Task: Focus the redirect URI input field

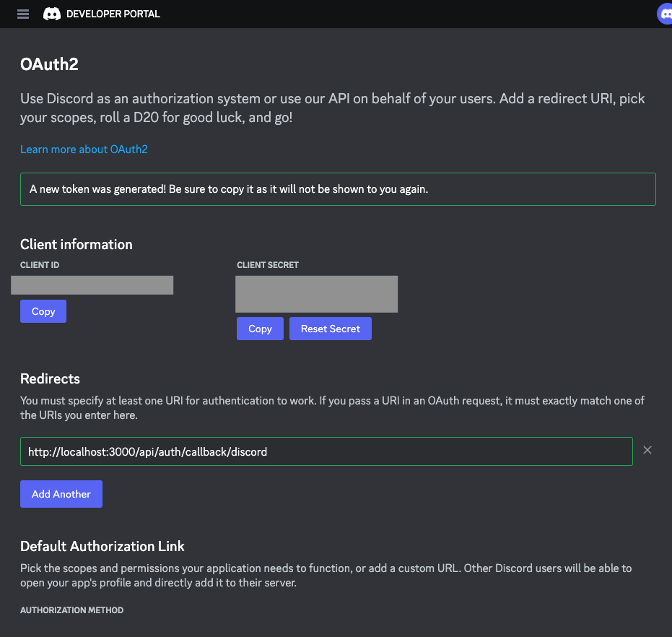Action: click(326, 451)
